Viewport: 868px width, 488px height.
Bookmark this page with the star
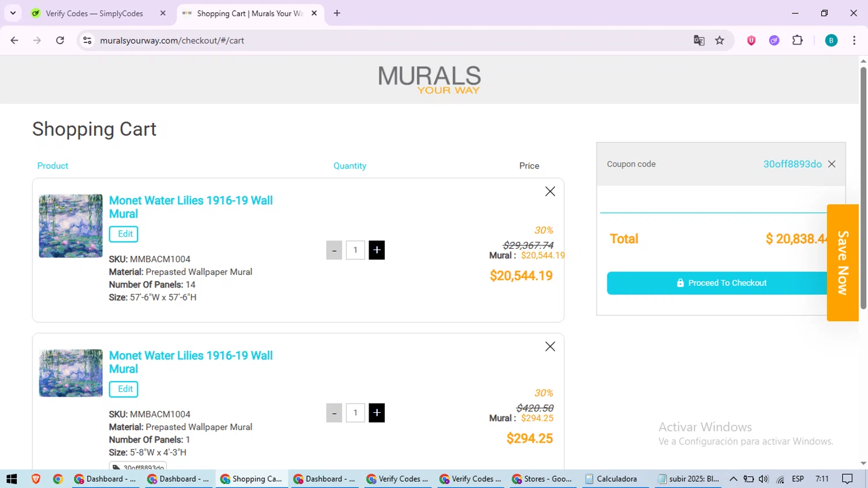[719, 41]
